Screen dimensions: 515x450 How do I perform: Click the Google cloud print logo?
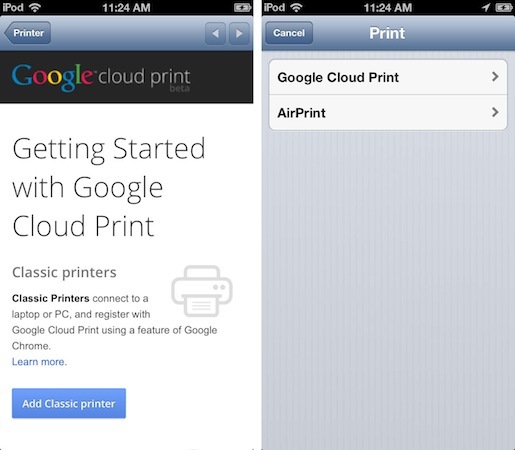[x=101, y=78]
